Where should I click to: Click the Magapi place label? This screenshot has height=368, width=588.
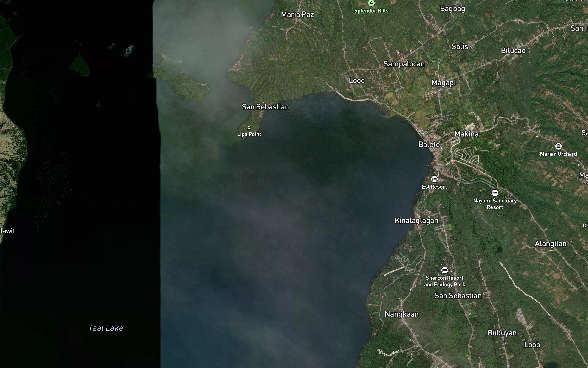[x=444, y=83]
